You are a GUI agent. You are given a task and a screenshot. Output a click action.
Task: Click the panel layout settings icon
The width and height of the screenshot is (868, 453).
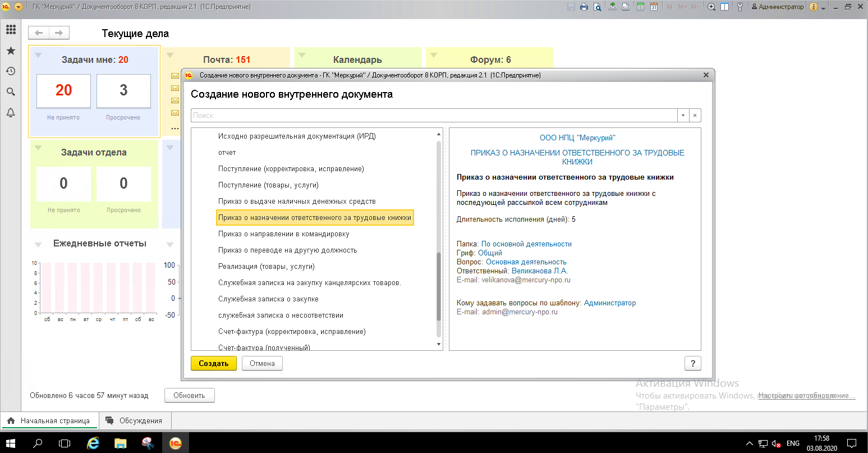(725, 7)
